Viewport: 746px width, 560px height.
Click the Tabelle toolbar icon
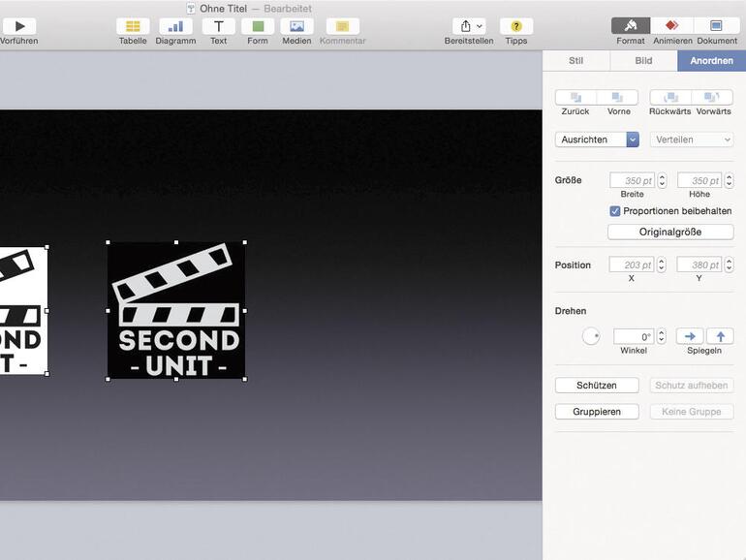coord(133,26)
